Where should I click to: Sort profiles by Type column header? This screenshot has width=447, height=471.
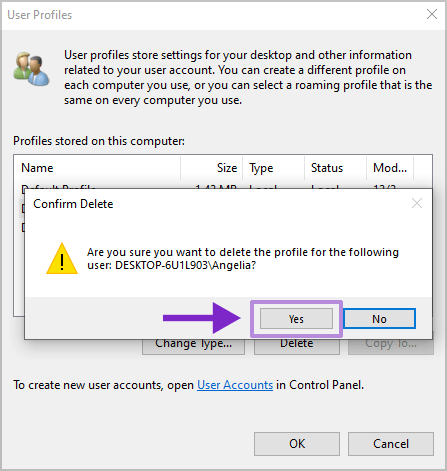click(273, 168)
